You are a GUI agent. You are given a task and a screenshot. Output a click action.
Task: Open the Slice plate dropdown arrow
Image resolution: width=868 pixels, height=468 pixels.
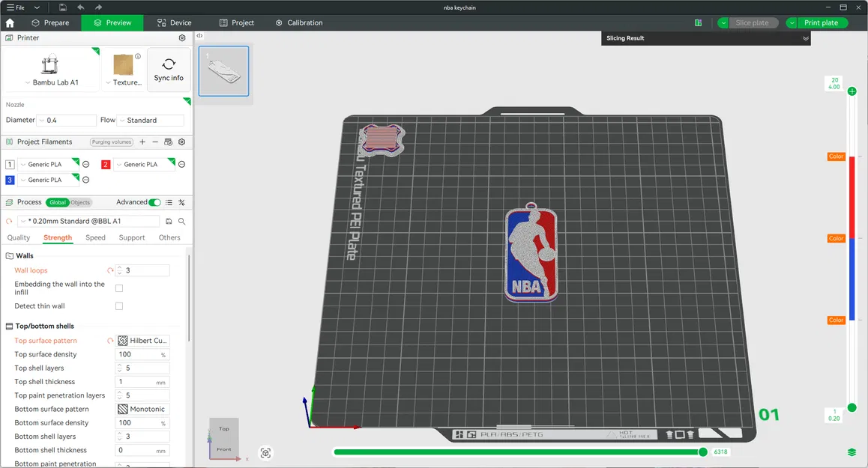click(722, 22)
